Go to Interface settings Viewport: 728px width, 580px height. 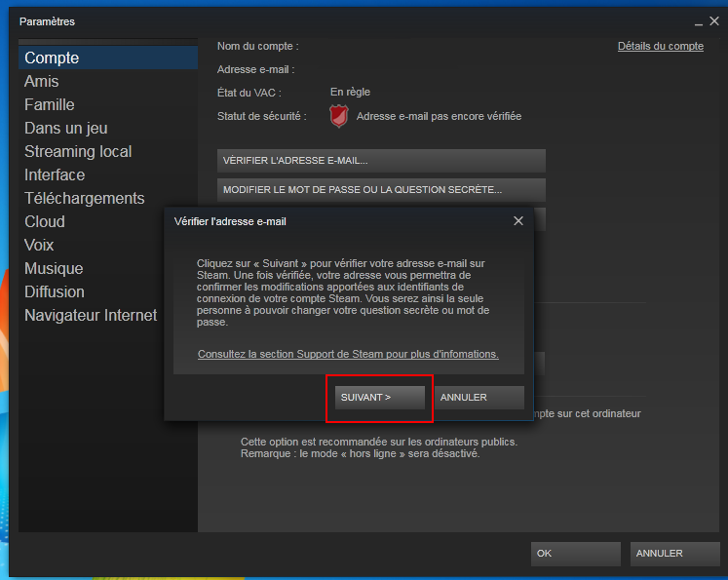(108, 174)
